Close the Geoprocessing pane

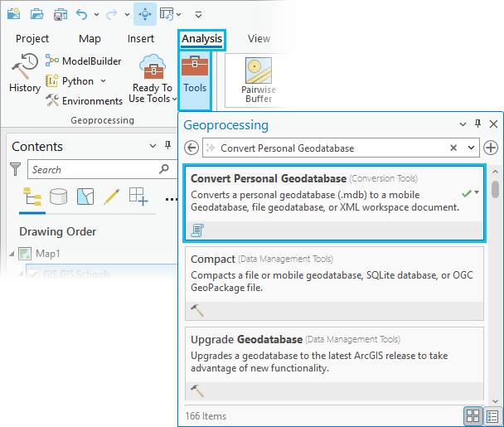point(493,124)
